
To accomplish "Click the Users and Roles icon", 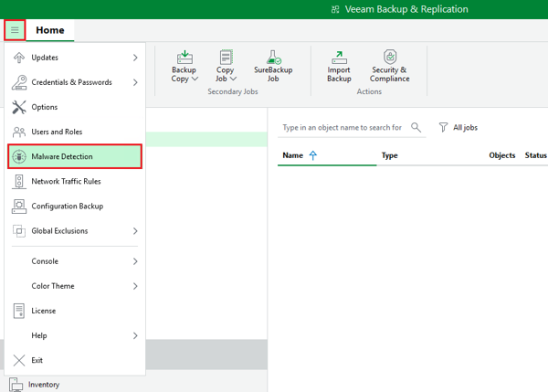I will pyautogui.click(x=19, y=132).
